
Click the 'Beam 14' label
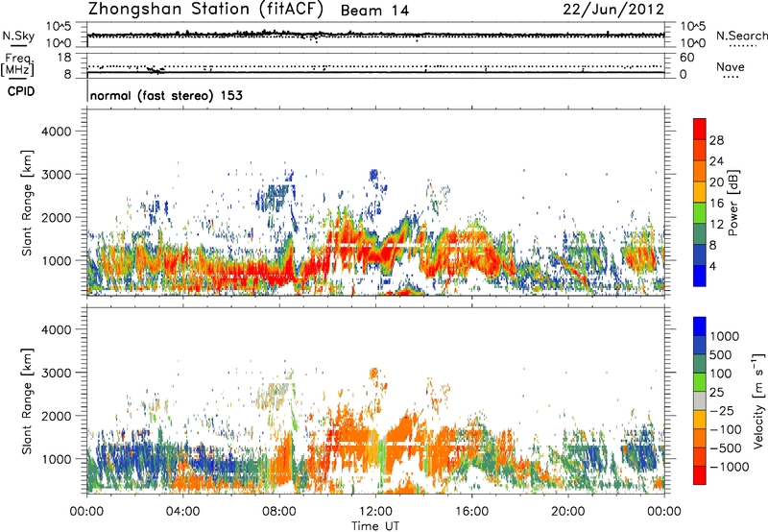[374, 11]
